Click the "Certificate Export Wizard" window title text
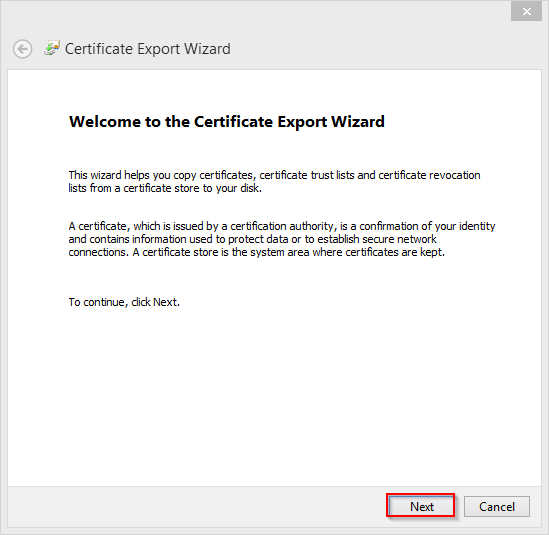549x535 pixels. pos(148,49)
